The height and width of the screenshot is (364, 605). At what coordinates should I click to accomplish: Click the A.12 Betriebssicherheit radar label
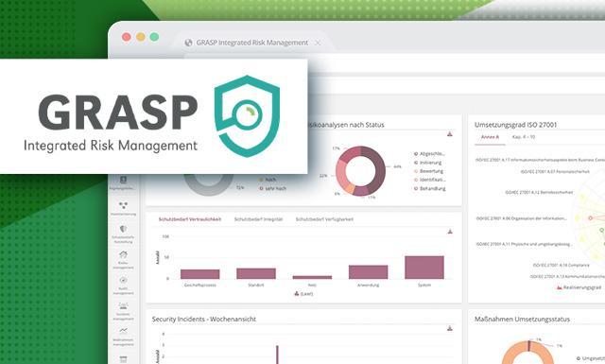tap(539, 192)
